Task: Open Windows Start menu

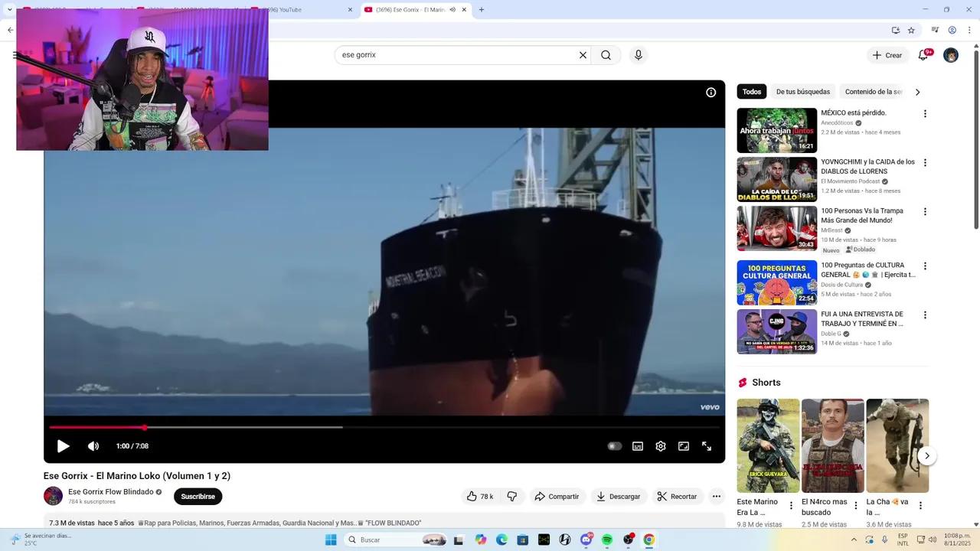Action: 331,540
